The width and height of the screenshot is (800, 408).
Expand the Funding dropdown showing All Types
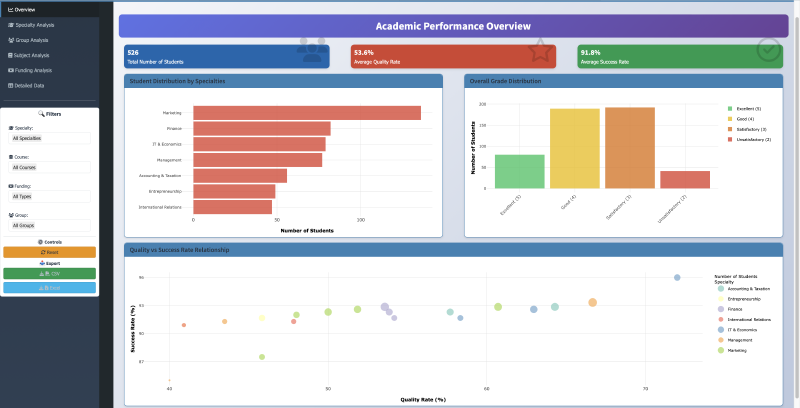(49, 196)
